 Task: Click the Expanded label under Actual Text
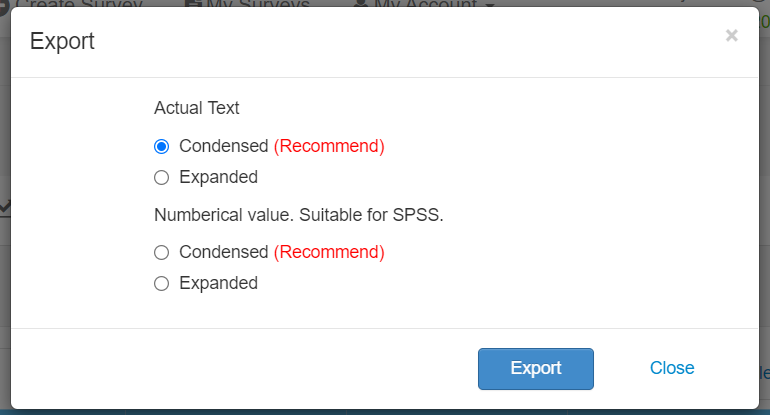[x=218, y=178]
